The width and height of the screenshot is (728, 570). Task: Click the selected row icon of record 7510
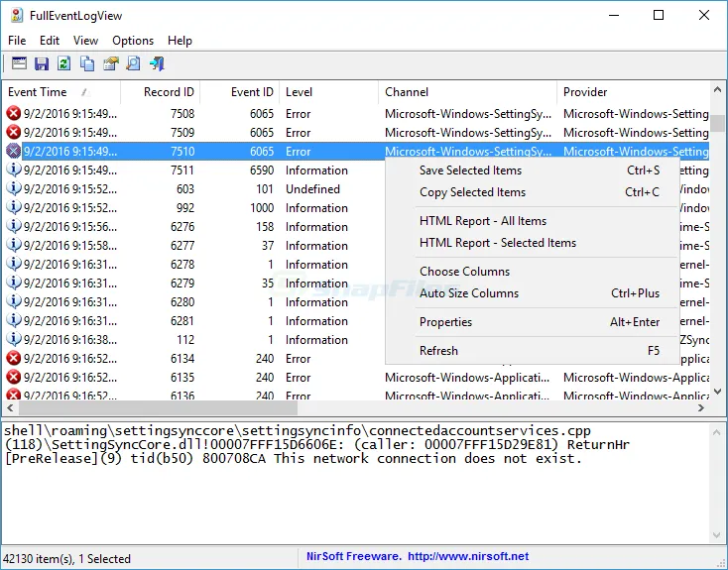[x=14, y=152]
